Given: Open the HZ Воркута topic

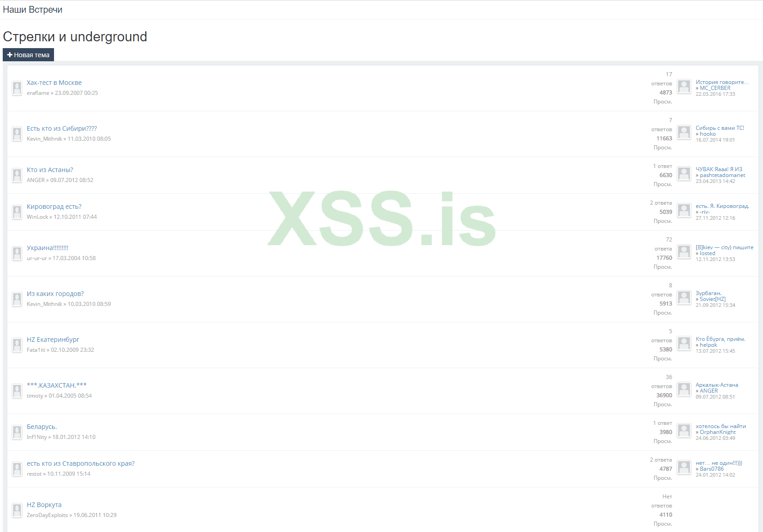Looking at the screenshot, I should [x=44, y=505].
